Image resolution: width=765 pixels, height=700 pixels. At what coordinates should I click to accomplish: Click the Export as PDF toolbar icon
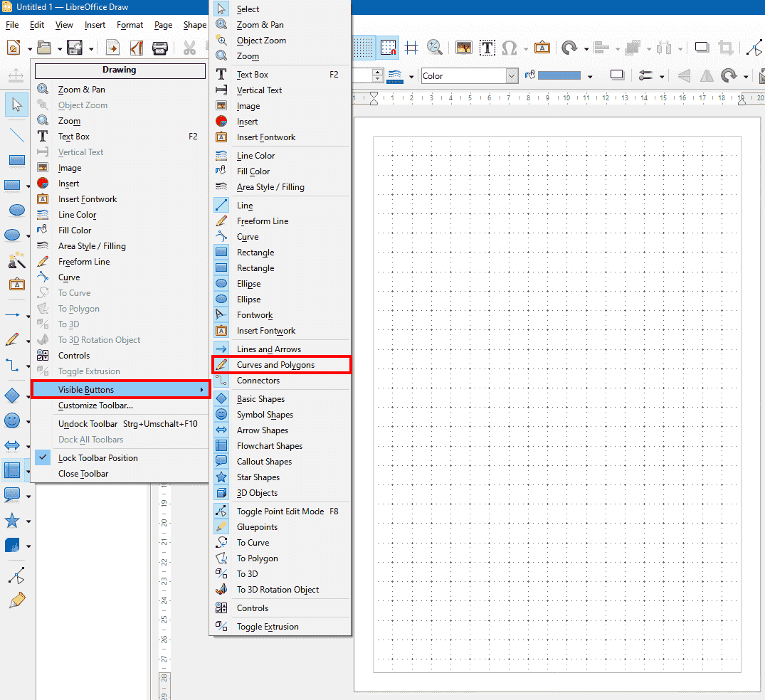pyautogui.click(x=137, y=48)
